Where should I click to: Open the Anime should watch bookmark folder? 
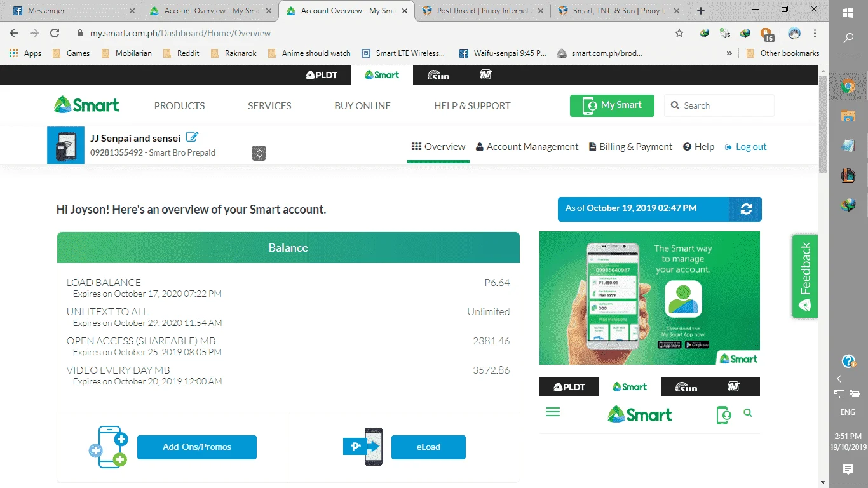pos(309,53)
